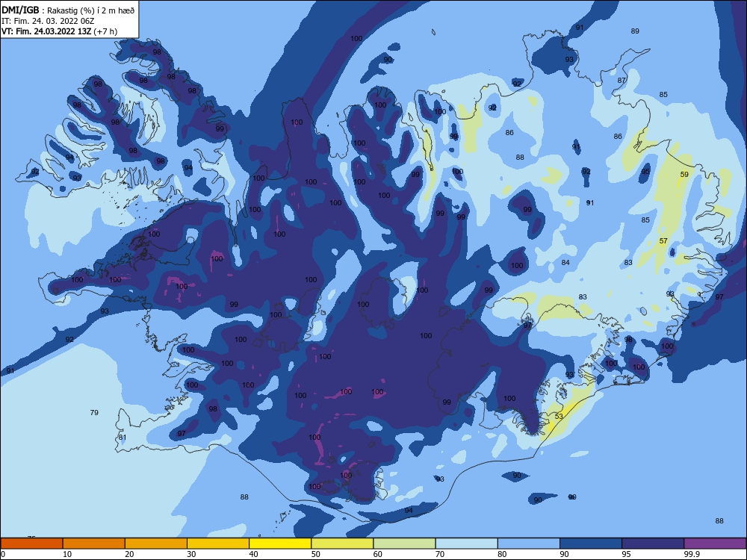Image resolution: width=747 pixels, height=560 pixels.
Task: Click the humidity value "57" on the map
Action: (663, 241)
